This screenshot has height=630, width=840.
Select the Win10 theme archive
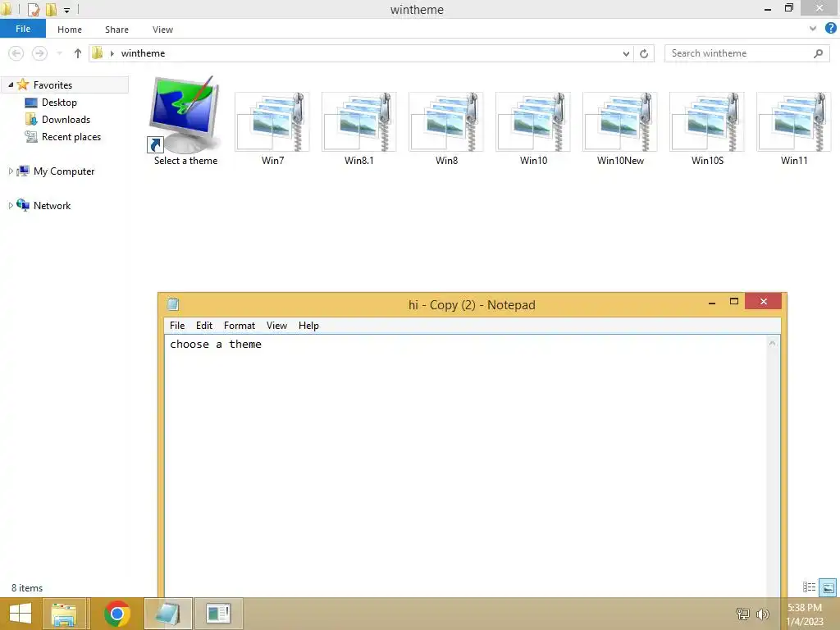533,129
